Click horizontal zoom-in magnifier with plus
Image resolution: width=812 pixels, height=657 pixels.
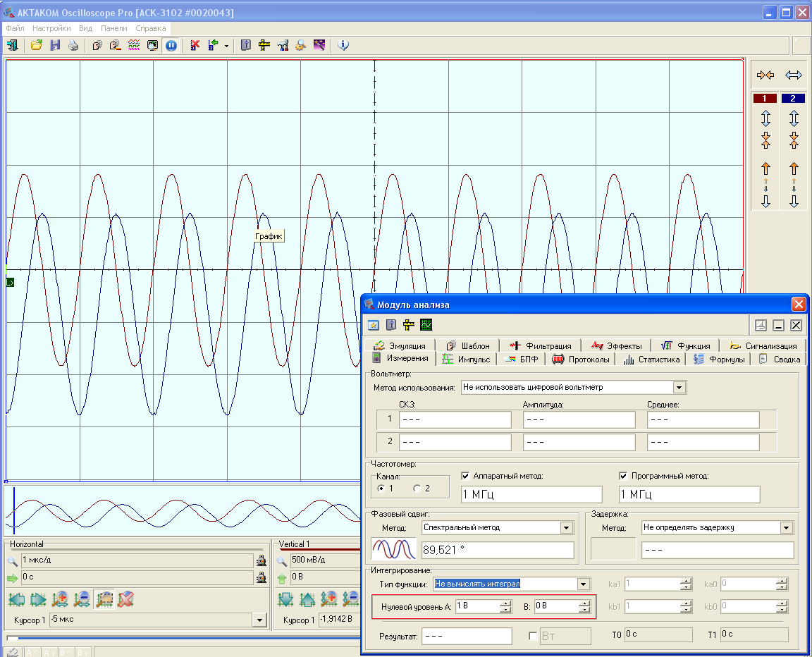60,599
